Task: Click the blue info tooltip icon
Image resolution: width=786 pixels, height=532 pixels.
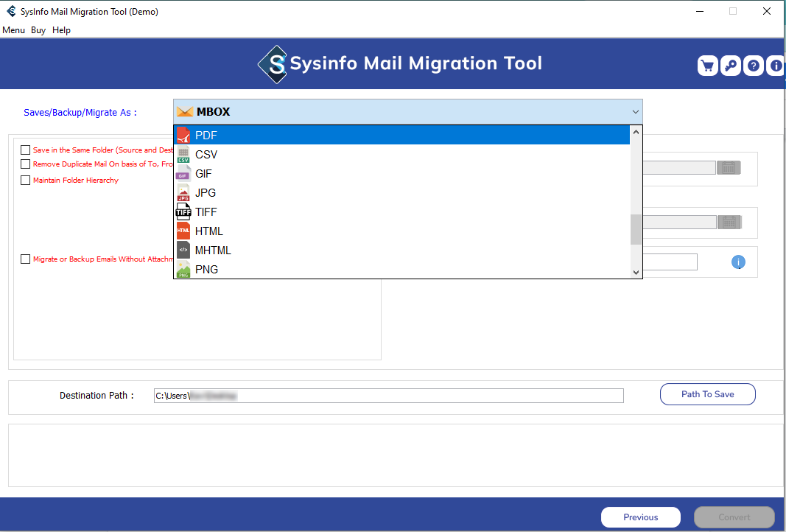Action: click(738, 262)
